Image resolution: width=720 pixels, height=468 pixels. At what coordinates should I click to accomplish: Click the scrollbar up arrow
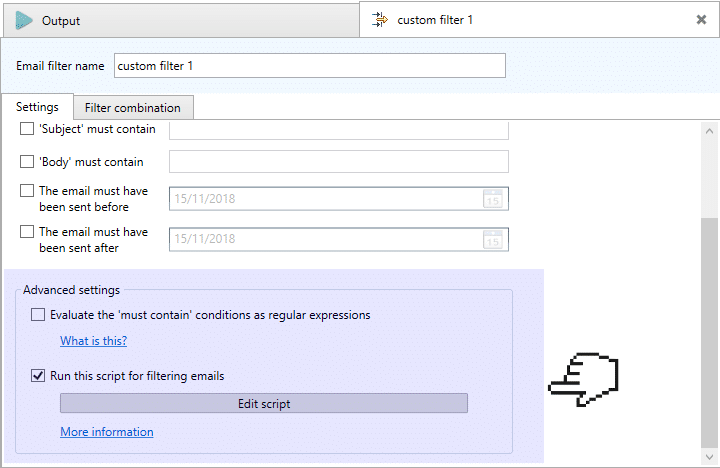coord(709,131)
